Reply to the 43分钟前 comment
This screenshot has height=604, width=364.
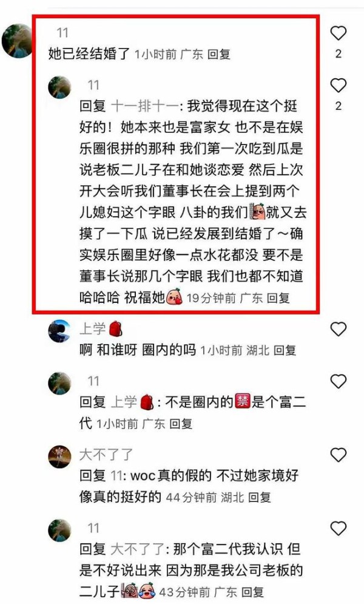pos(253,592)
